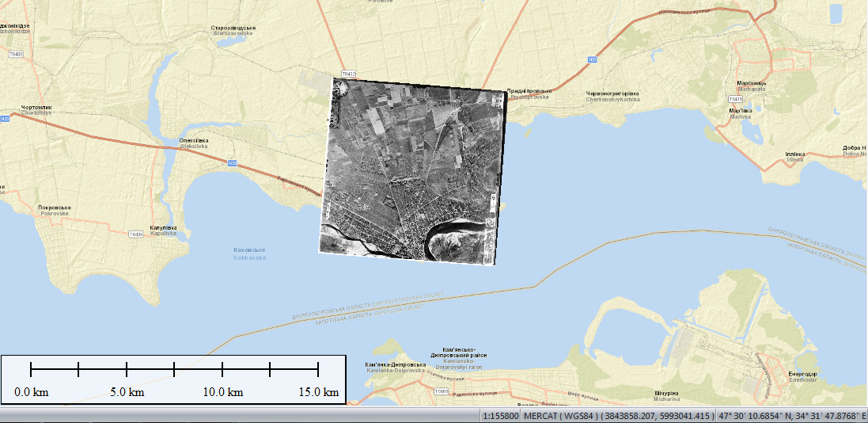Screen dimensions: 868x423
Task: Click the latitude/longitude readout in the status bar
Action: (x=792, y=416)
